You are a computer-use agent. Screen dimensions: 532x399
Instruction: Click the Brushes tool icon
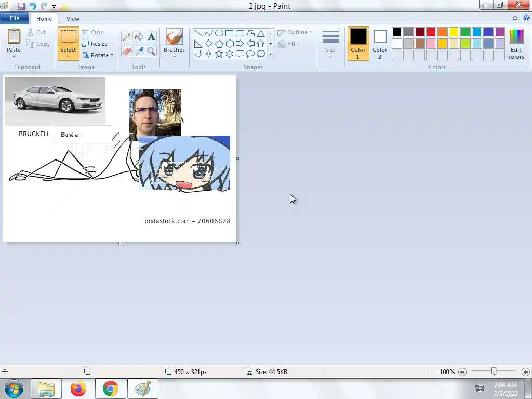point(175,37)
